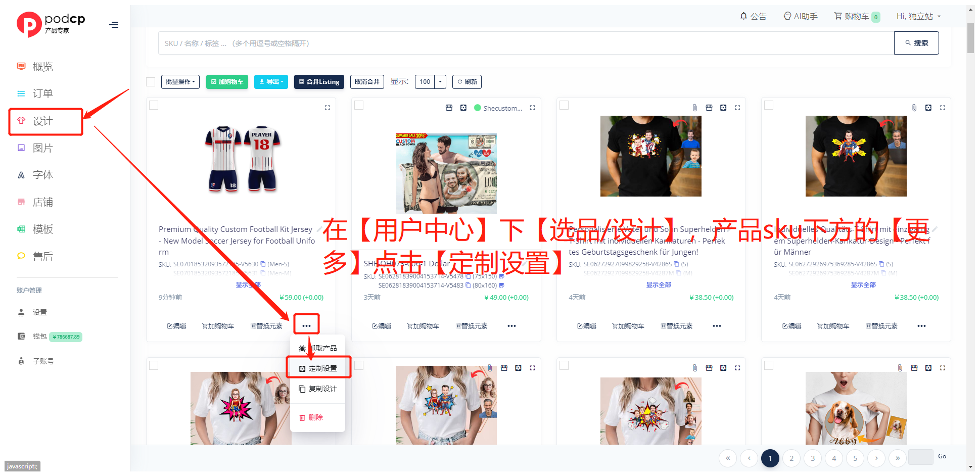
Task: Open the 购物车 shopping cart
Action: pos(857,16)
